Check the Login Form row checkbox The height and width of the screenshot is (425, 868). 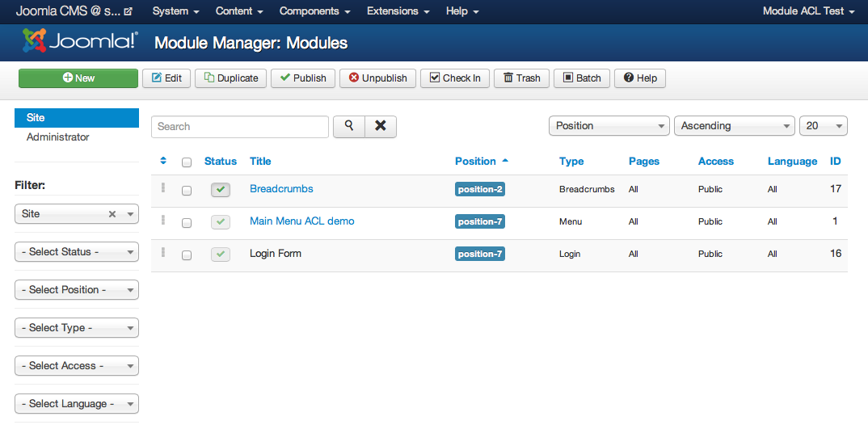tap(187, 255)
